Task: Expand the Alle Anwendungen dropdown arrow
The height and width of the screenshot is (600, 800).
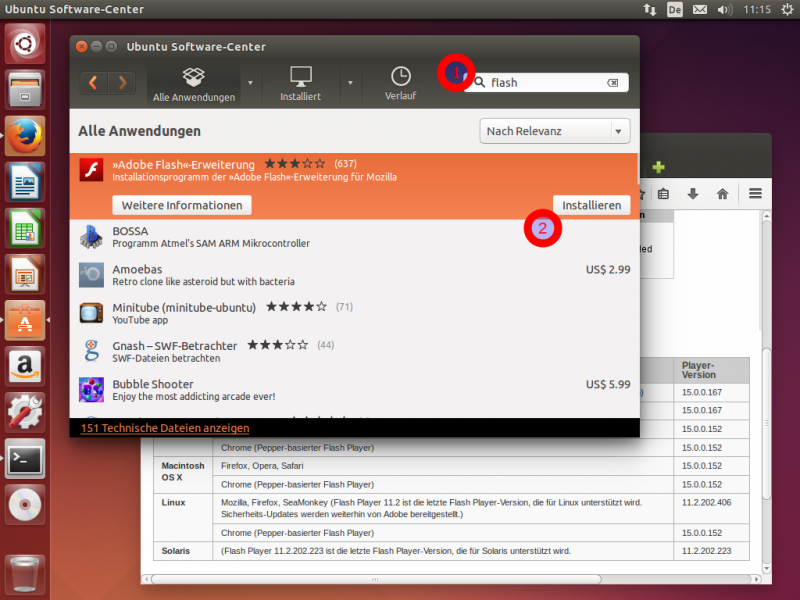Action: [250, 83]
